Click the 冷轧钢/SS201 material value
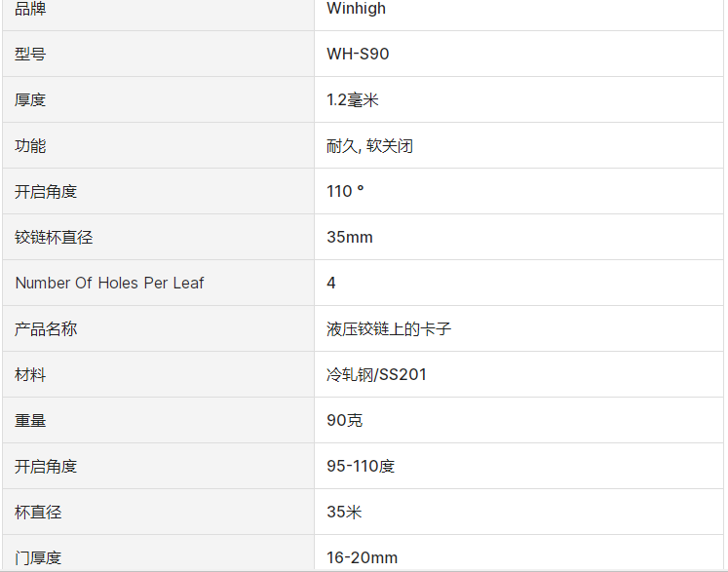Screen dimensions: 728x572 coord(376,374)
